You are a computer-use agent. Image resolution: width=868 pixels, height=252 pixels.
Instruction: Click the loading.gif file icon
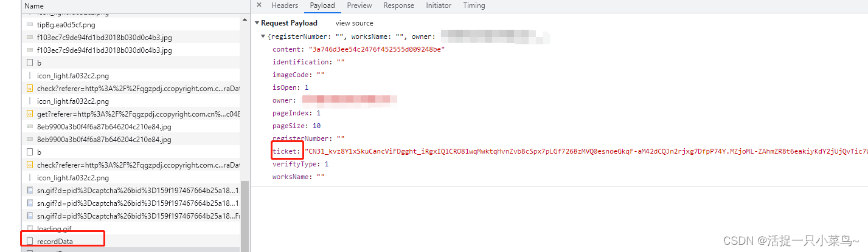pos(30,229)
